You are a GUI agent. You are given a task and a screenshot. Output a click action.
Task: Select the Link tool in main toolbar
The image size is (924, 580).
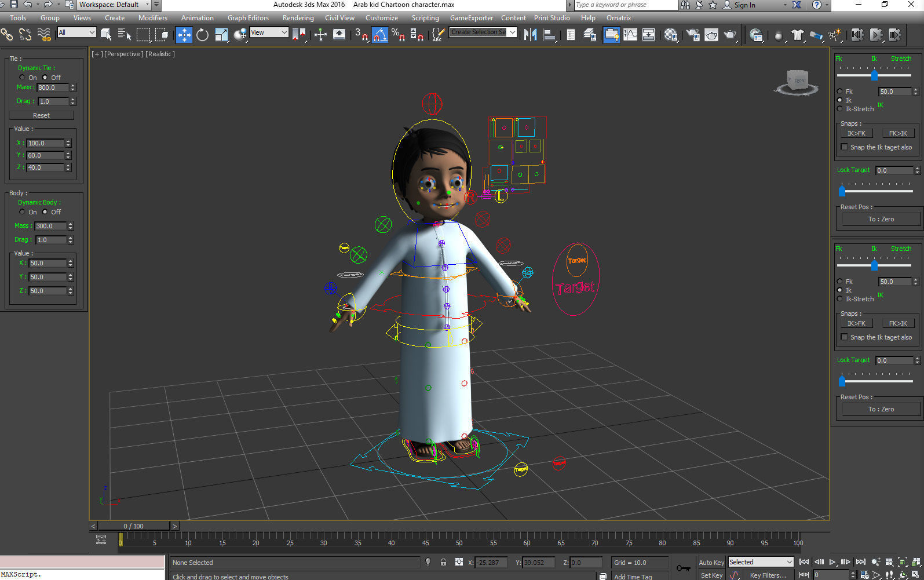coord(7,35)
